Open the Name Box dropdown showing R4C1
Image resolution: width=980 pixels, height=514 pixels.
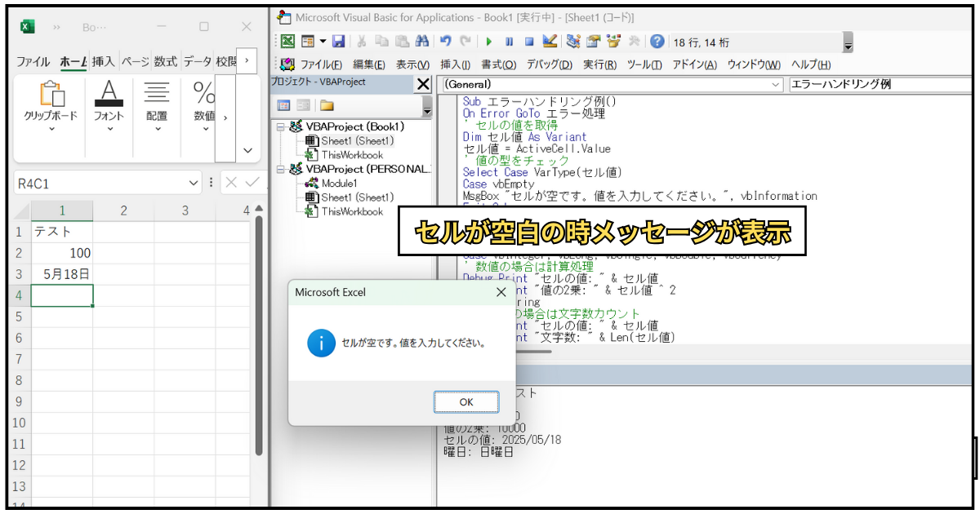pos(194,184)
